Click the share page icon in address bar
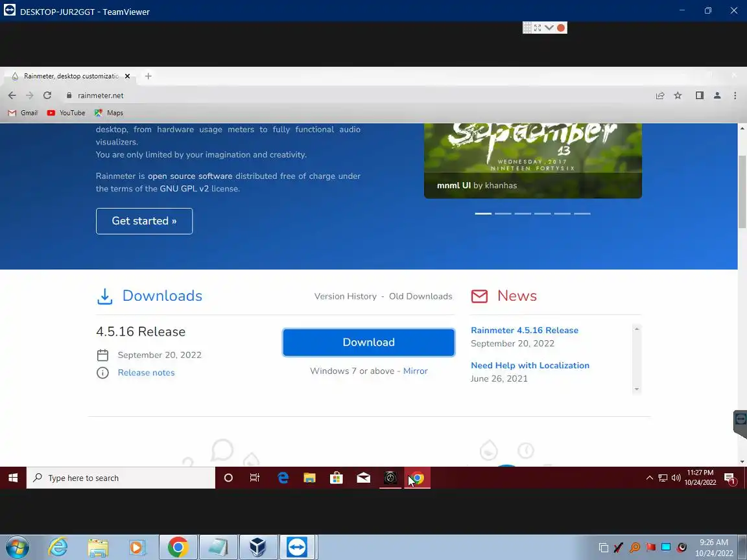 point(660,96)
